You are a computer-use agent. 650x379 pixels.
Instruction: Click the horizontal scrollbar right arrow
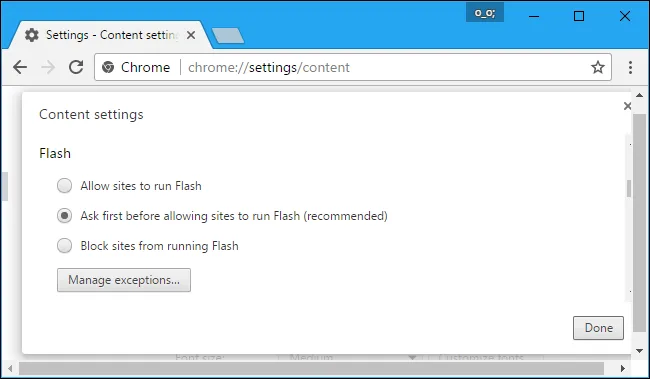click(x=623, y=368)
